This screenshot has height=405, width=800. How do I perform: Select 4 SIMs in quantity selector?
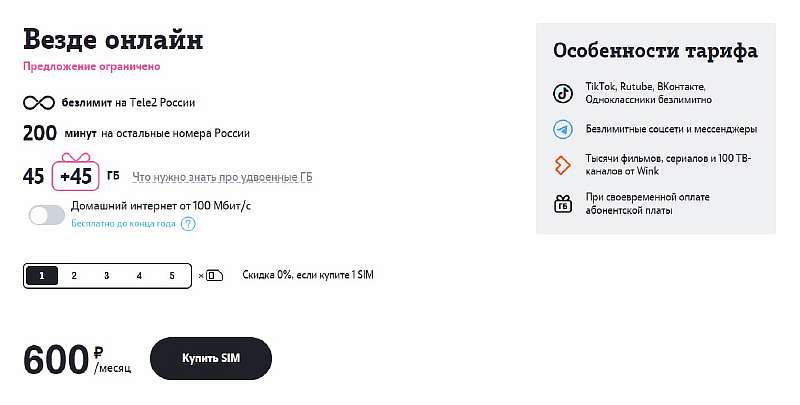[x=139, y=275]
